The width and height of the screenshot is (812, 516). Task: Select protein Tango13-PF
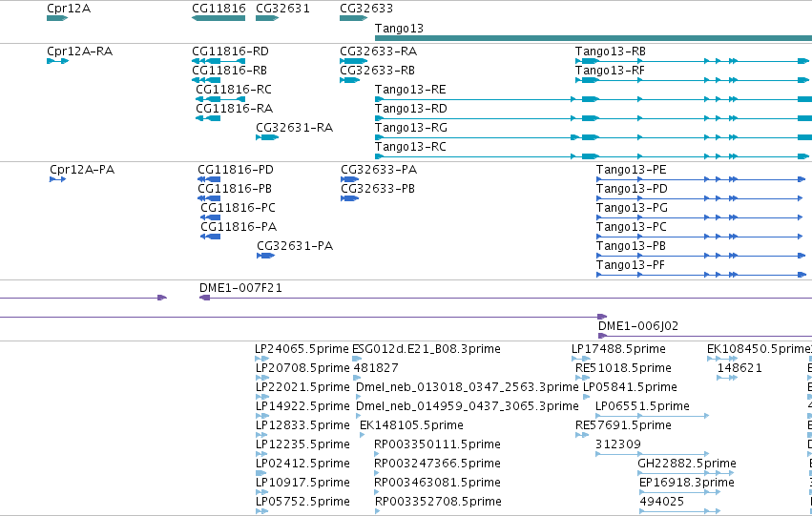tap(631, 265)
